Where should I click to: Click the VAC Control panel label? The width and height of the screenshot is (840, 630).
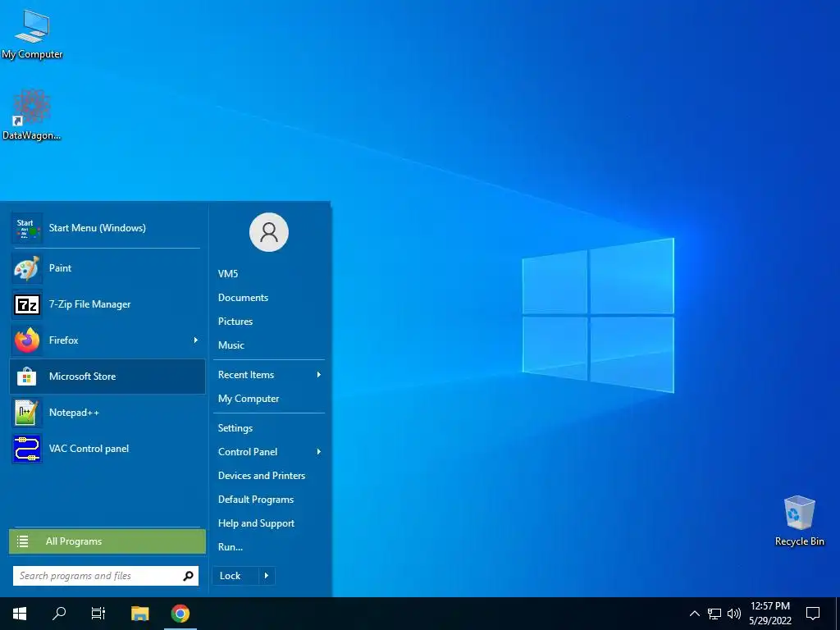(89, 449)
